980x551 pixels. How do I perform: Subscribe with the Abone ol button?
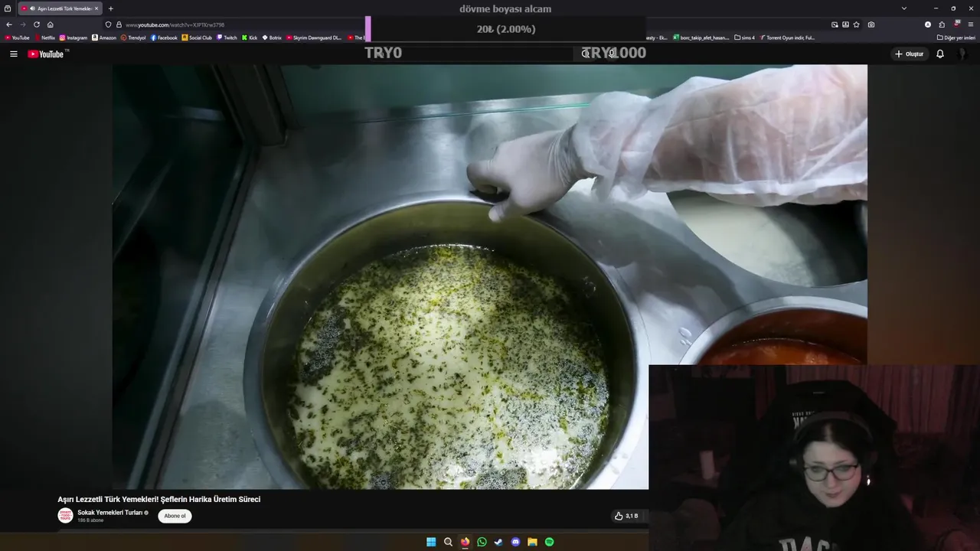pyautogui.click(x=175, y=516)
